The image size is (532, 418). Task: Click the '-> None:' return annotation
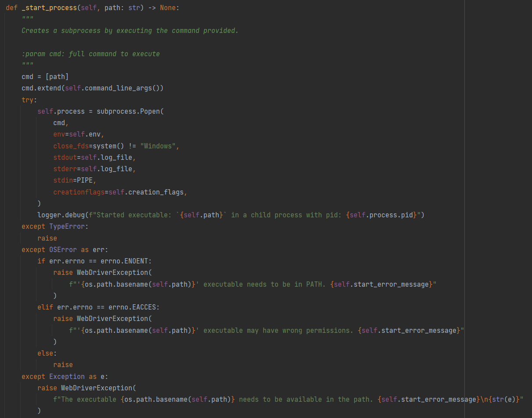pyautogui.click(x=163, y=8)
